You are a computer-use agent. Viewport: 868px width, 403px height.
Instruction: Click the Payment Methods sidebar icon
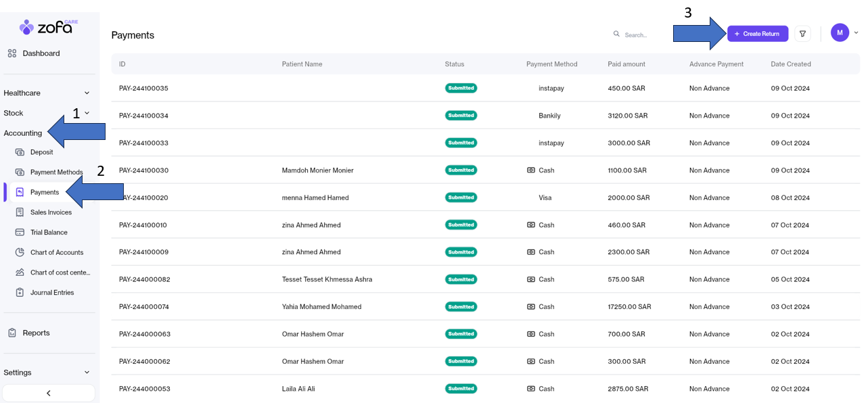[20, 172]
